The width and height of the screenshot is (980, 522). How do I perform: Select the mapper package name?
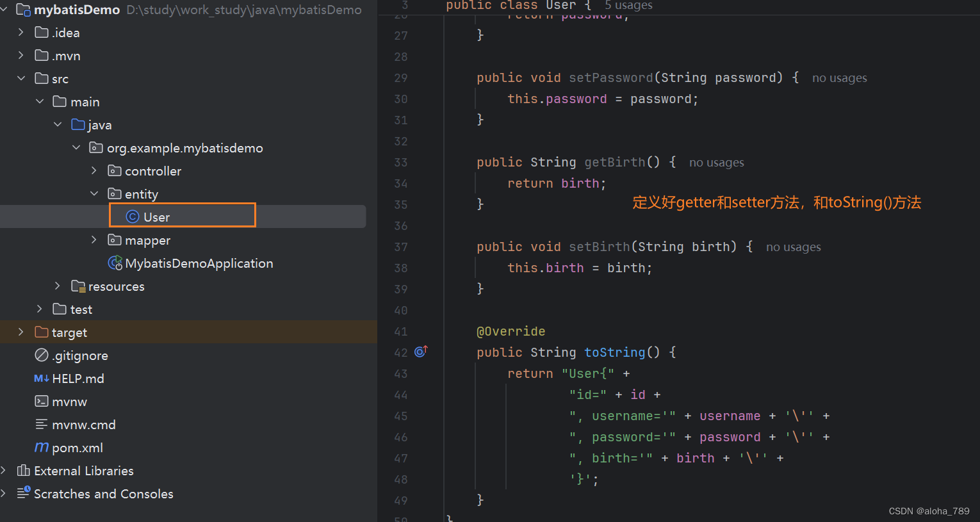click(x=148, y=240)
